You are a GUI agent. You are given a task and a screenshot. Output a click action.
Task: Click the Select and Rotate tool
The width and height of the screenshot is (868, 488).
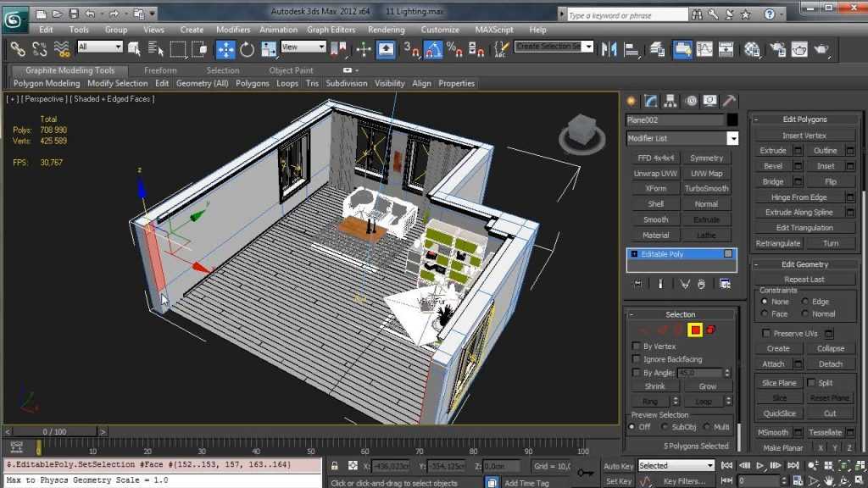pos(247,49)
